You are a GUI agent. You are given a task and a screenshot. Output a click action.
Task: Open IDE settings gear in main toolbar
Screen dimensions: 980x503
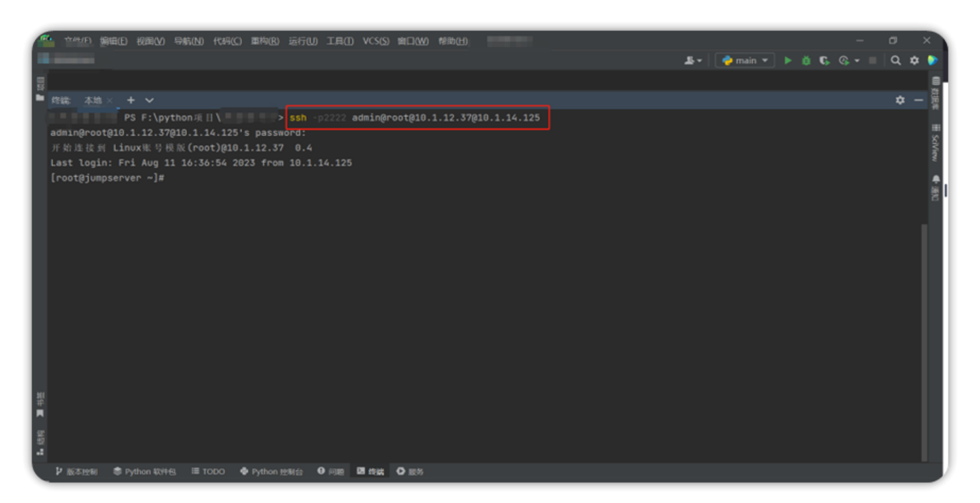pyautogui.click(x=914, y=61)
